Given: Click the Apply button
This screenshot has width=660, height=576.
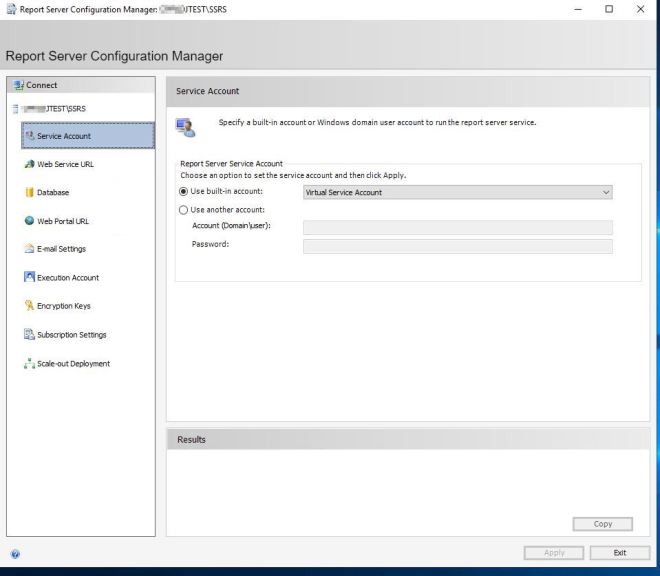Looking at the screenshot, I should click(x=556, y=552).
